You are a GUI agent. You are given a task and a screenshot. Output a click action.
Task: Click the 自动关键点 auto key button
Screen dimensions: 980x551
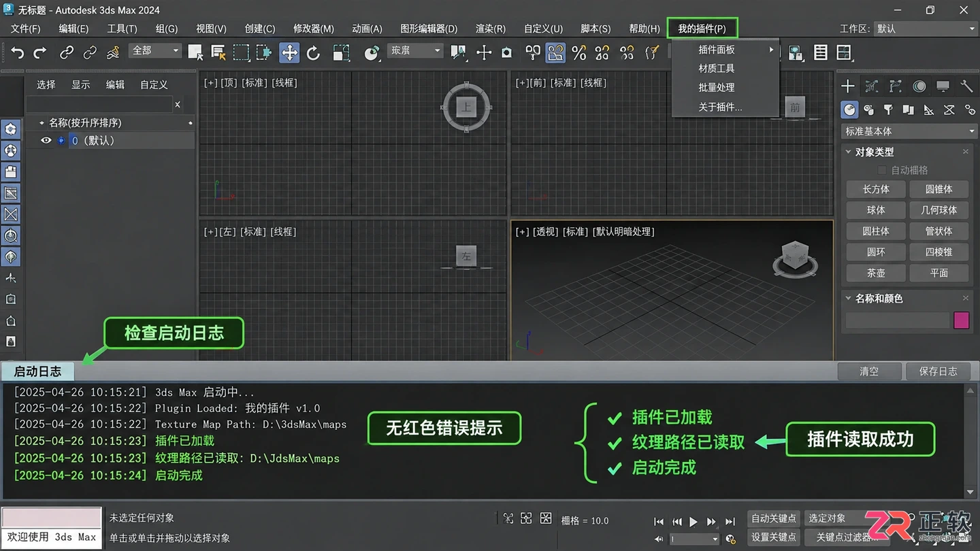pyautogui.click(x=773, y=518)
